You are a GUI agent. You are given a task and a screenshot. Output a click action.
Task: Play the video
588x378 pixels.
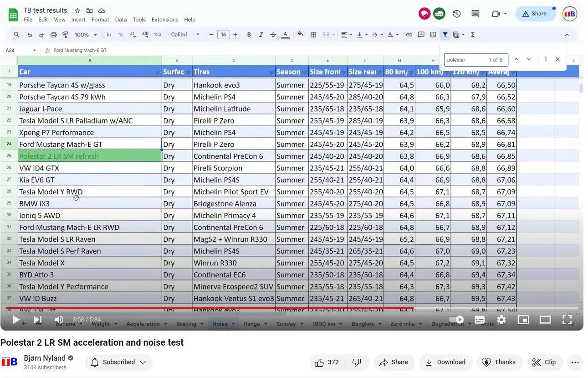[x=16, y=320]
